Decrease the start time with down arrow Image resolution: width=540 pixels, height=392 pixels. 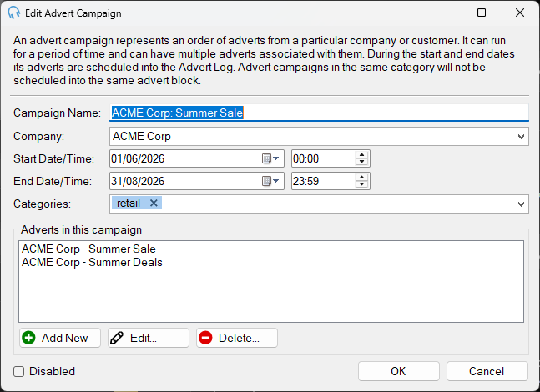coord(361,162)
